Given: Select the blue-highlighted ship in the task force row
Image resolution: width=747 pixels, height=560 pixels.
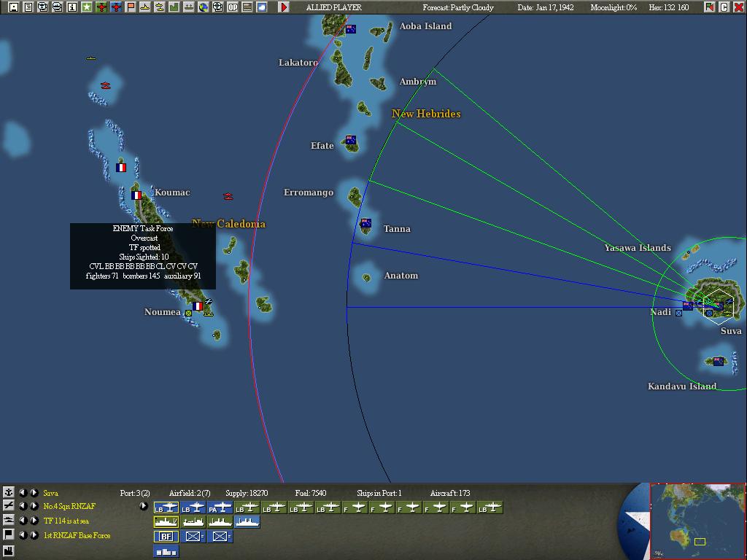Looking at the screenshot, I should click(247, 522).
